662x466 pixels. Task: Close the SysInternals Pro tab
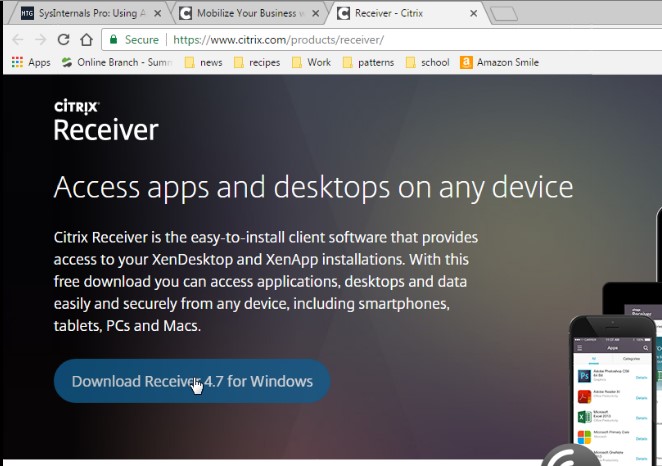[x=157, y=14]
